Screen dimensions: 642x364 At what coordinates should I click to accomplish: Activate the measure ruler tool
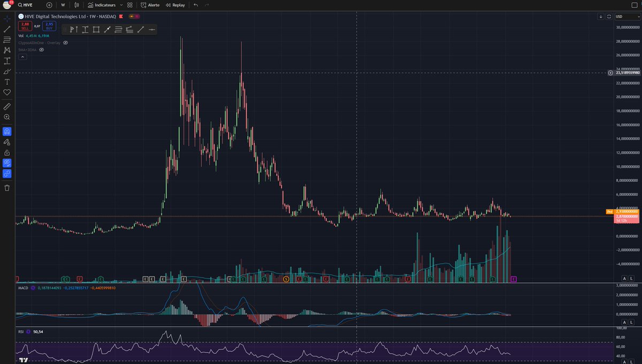(7, 106)
